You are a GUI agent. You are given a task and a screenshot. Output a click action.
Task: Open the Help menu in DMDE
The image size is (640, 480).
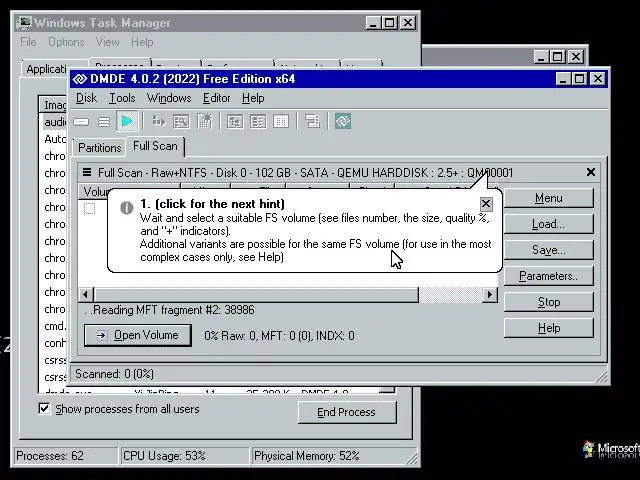[253, 98]
